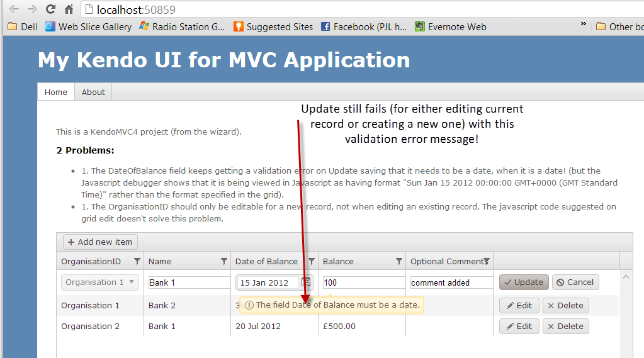Screen dimensions: 644x358
Task: Go back in browser history
Action: 14,9
